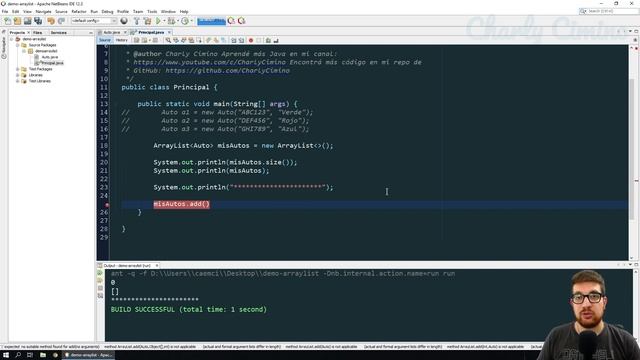Screen dimensions: 640x360
Task: Click the Open Project toolbar icon
Action: click(28, 21)
